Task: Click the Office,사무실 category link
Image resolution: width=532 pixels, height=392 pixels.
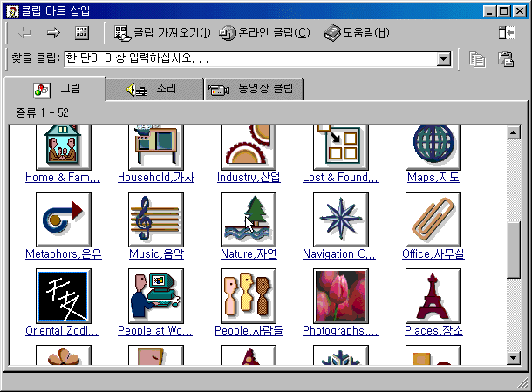Action: [433, 253]
